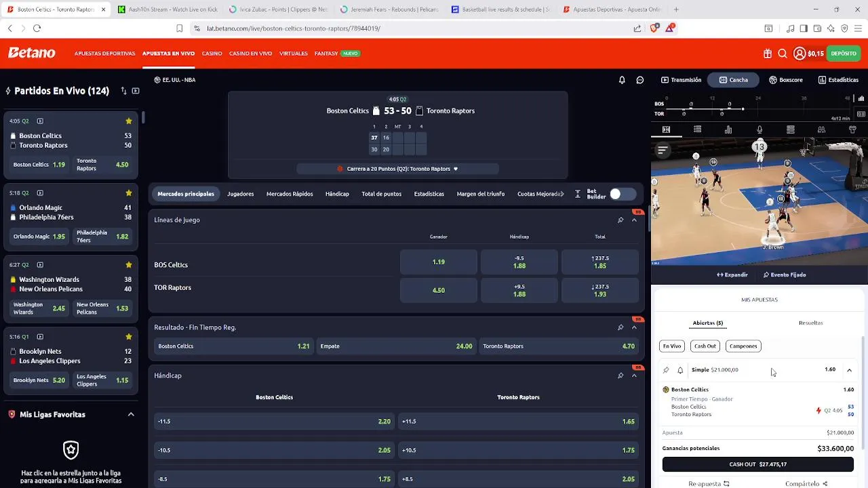Select the head-to-head players icon in tracker
This screenshot has height=488, width=868.
821,129
